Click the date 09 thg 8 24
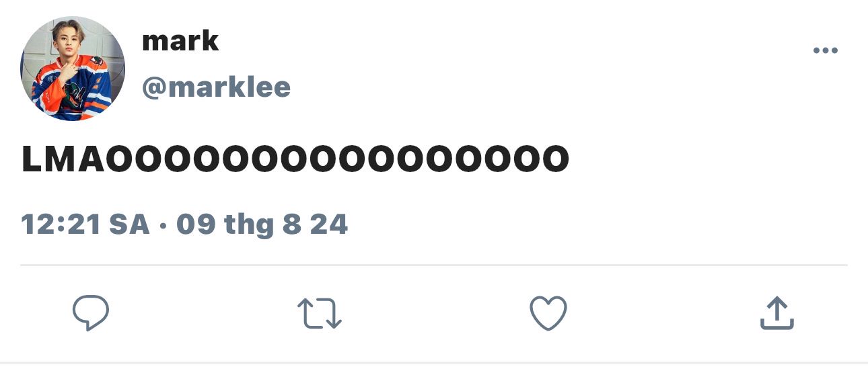Screen dimensions: 868x375 pos(262,224)
